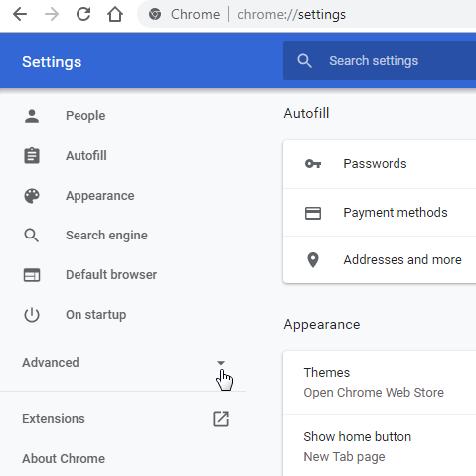Open external link icon next to Extensions
476x476 pixels.
[x=221, y=419]
